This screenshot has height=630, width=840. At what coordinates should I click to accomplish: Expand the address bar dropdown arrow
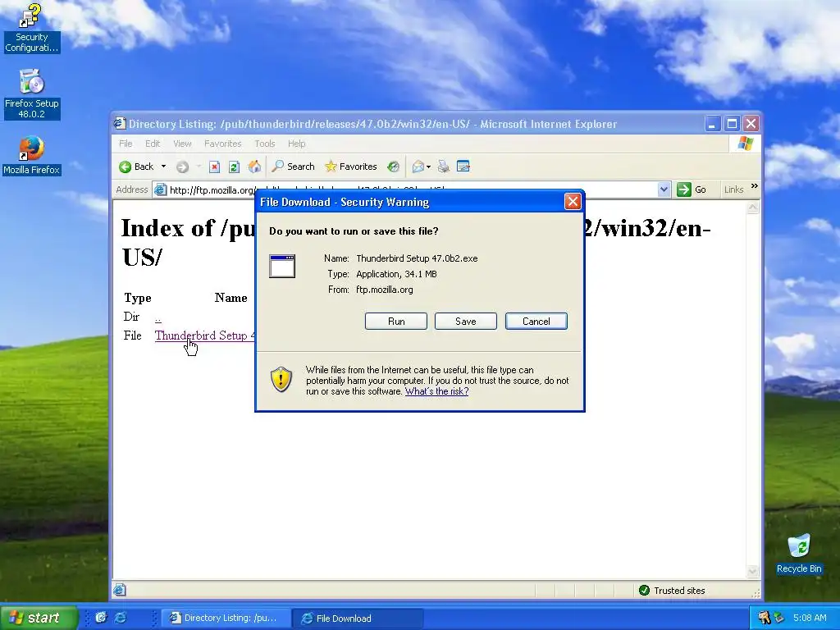point(664,189)
